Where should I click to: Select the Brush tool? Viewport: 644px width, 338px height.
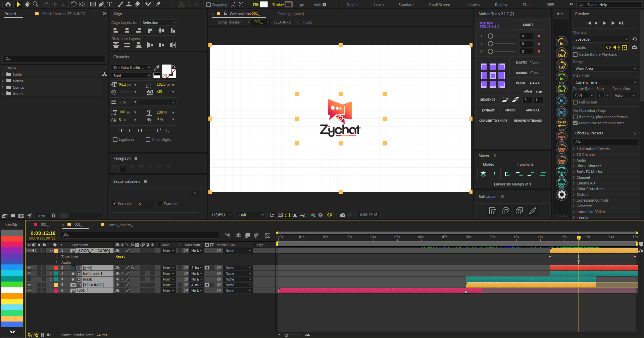pyautogui.click(x=120, y=4)
